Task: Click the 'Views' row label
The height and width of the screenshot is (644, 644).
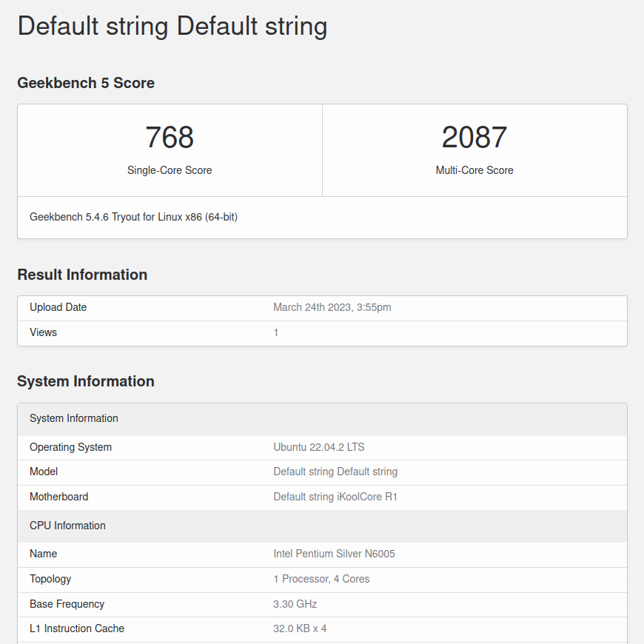Action: [x=43, y=332]
